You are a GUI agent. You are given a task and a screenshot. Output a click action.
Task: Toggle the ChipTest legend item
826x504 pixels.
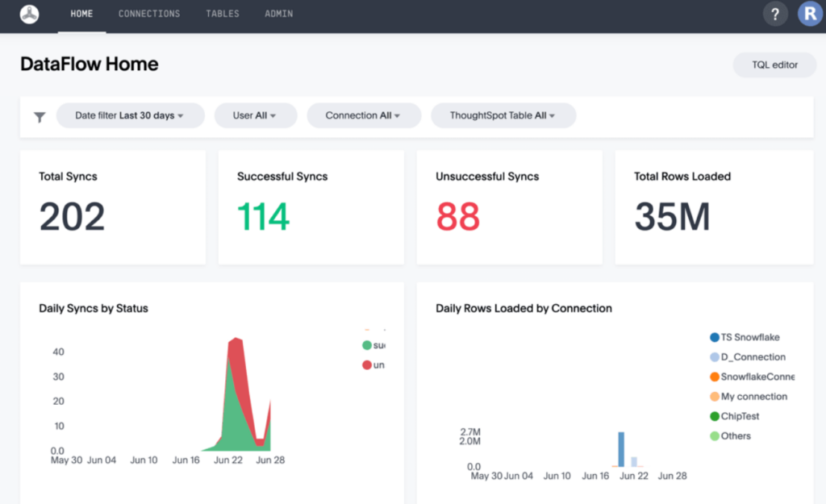[x=734, y=416]
